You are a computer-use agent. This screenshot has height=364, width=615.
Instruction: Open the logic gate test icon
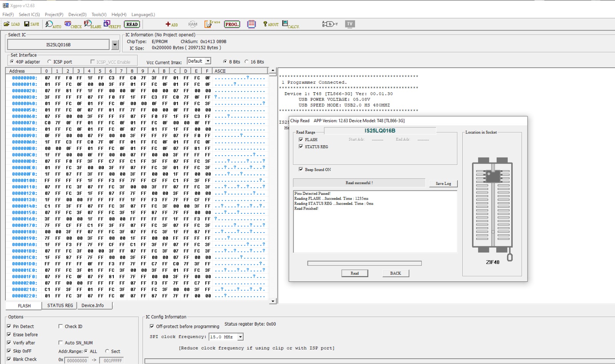(329, 24)
